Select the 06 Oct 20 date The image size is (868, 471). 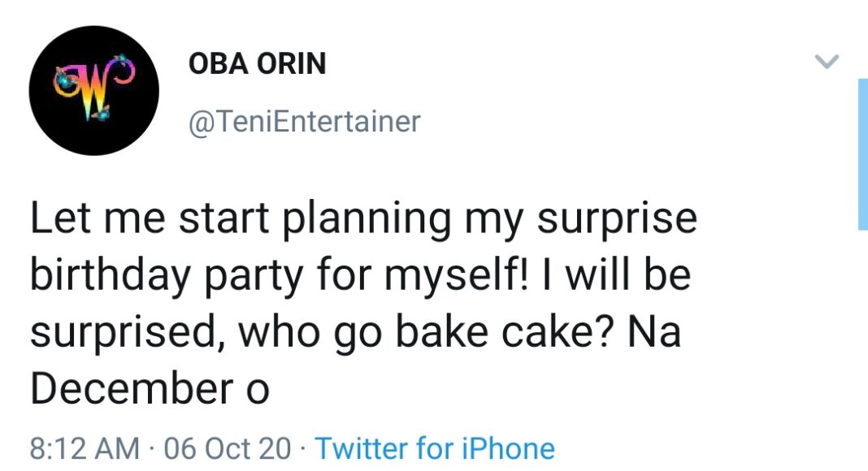[x=227, y=448]
